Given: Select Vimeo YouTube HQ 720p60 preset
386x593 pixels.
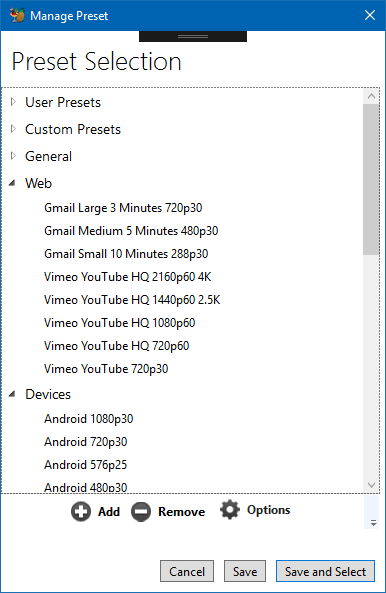Looking at the screenshot, I should pyautogui.click(x=117, y=346).
